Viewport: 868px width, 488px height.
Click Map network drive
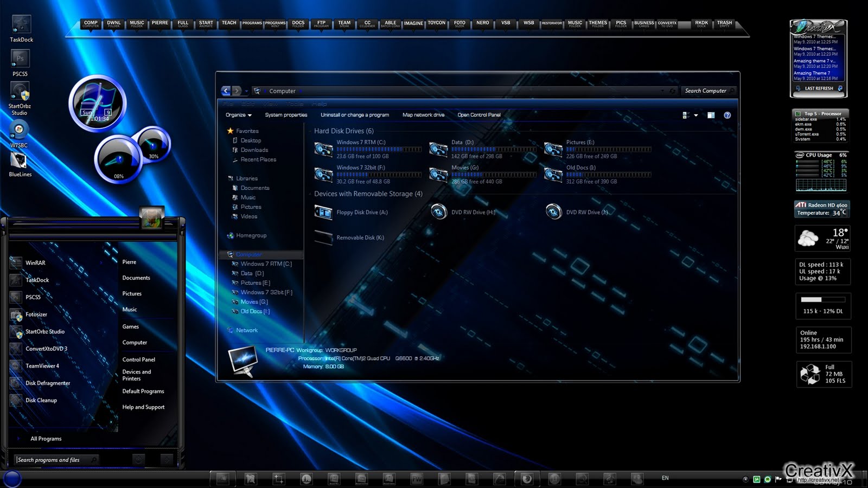click(423, 115)
